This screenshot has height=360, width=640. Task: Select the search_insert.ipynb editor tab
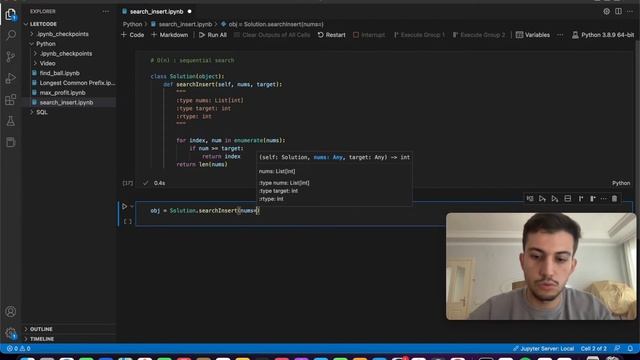click(157, 11)
